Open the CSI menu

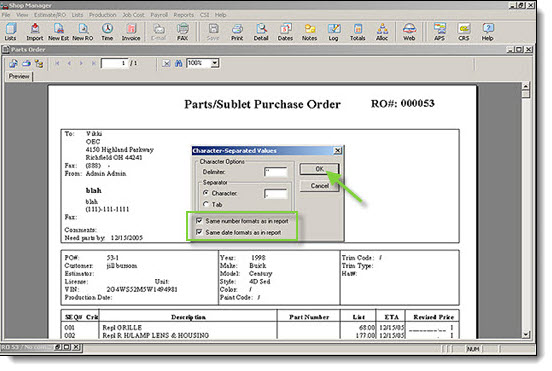[x=205, y=15]
